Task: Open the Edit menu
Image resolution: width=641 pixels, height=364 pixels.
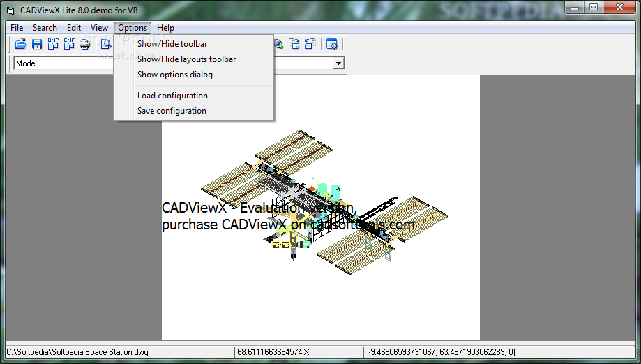Action: (73, 28)
